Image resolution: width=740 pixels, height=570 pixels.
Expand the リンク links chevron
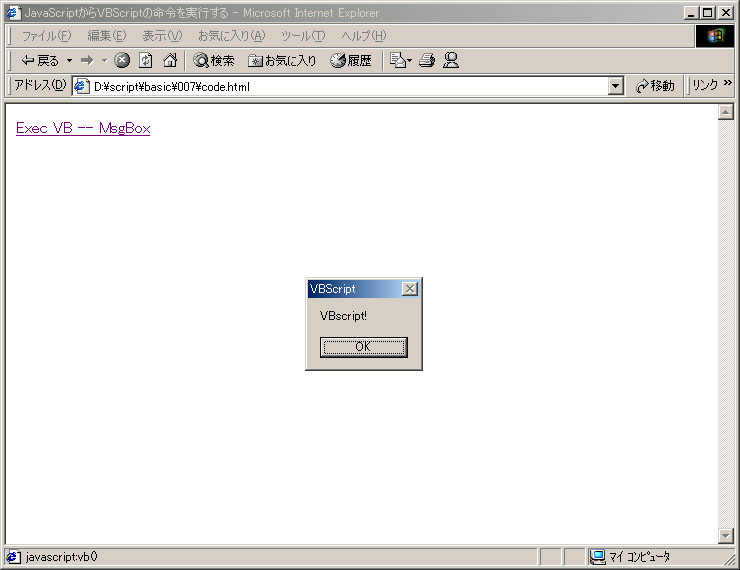pos(728,84)
